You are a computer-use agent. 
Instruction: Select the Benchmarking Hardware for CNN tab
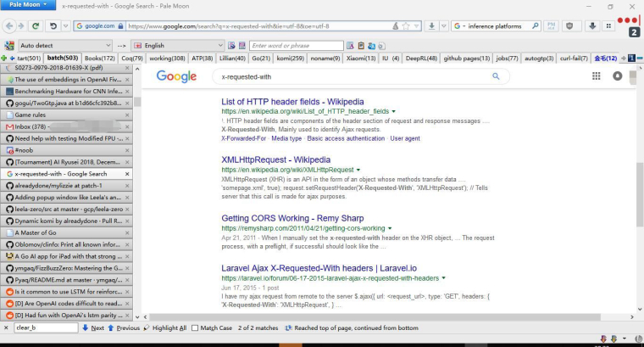66,92
